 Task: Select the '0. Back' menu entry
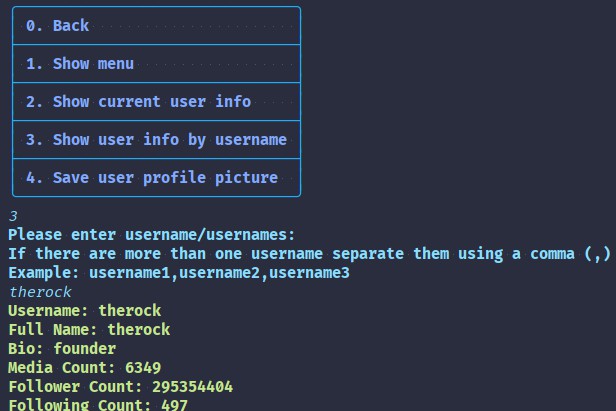pos(156,26)
